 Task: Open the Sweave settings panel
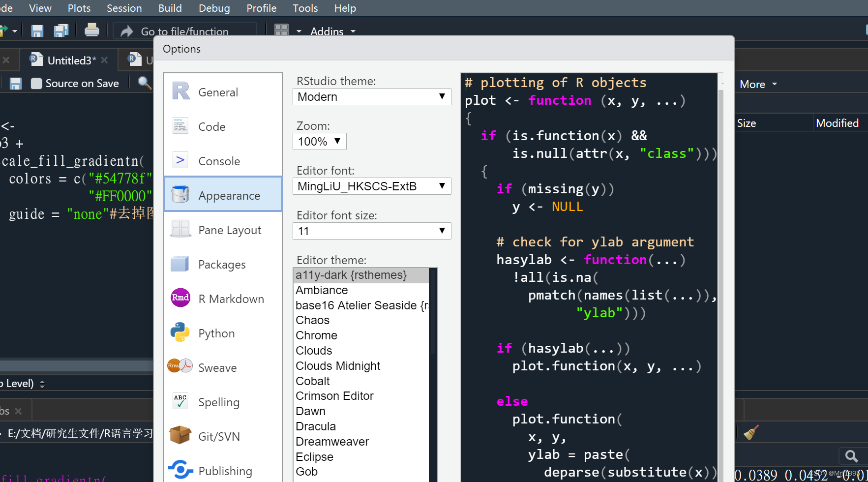click(x=217, y=367)
